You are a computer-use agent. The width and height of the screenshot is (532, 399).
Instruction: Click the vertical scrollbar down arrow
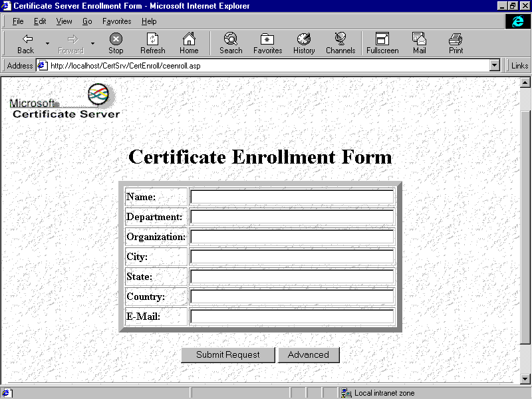point(525,378)
